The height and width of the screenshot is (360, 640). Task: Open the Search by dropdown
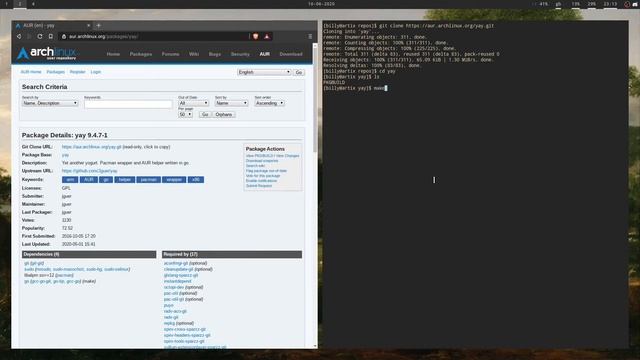[x=50, y=103]
